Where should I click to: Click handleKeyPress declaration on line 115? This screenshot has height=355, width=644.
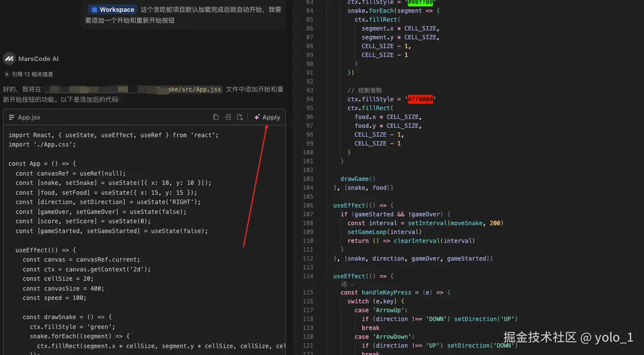[395, 293]
